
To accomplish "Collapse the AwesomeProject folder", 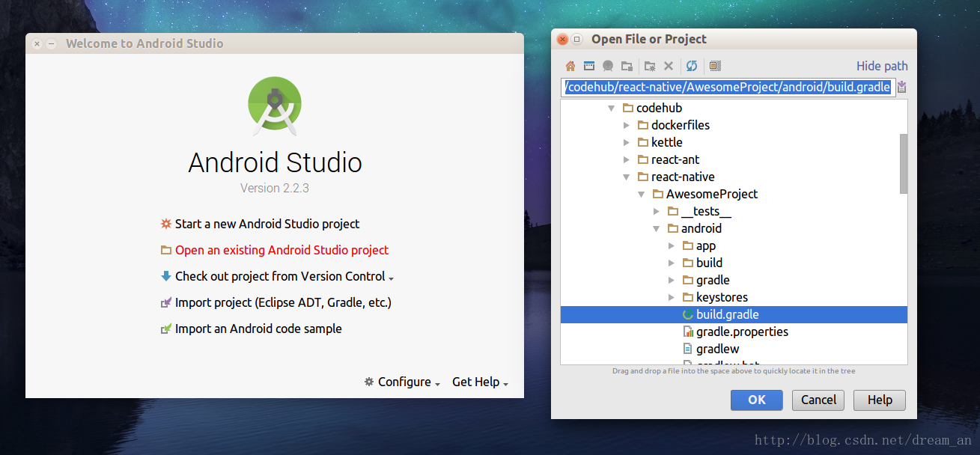I will pos(642,195).
